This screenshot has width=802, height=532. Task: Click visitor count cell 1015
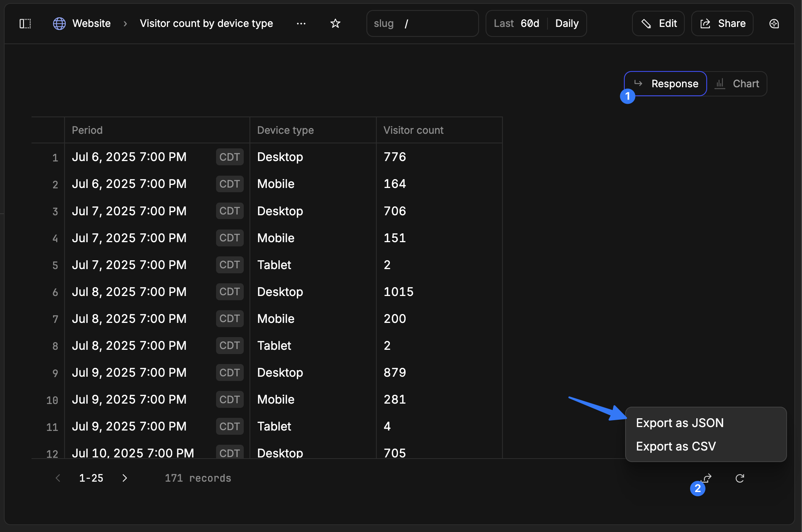click(x=398, y=292)
